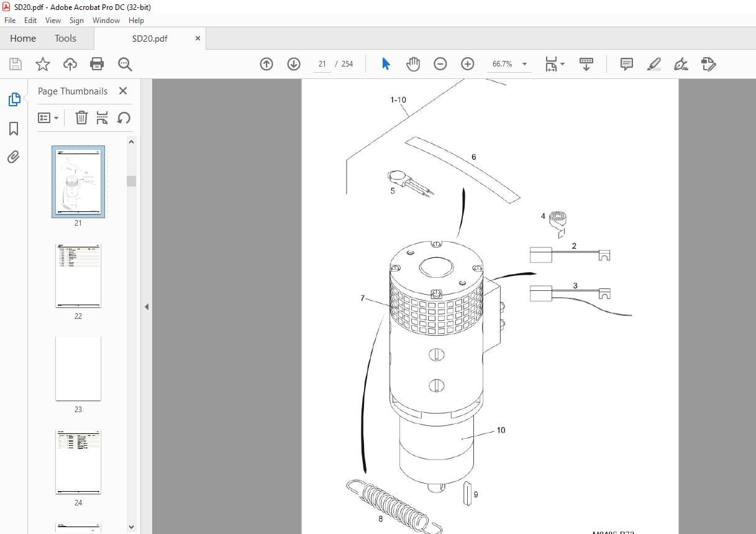Rotate the selected page thumbnail
This screenshot has height=534, width=756.
click(124, 117)
